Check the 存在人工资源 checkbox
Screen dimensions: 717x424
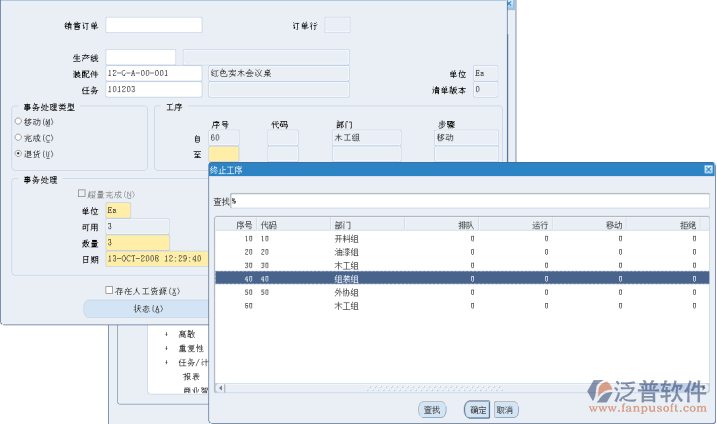tap(110, 291)
